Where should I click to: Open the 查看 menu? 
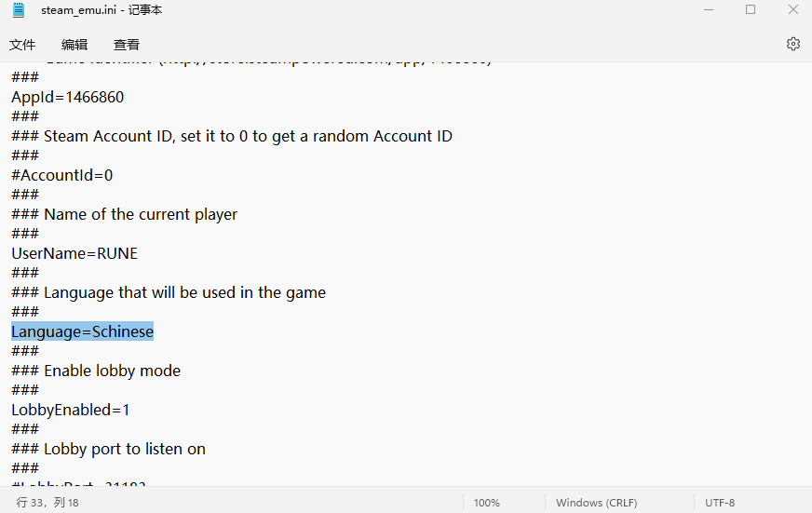pyautogui.click(x=127, y=45)
